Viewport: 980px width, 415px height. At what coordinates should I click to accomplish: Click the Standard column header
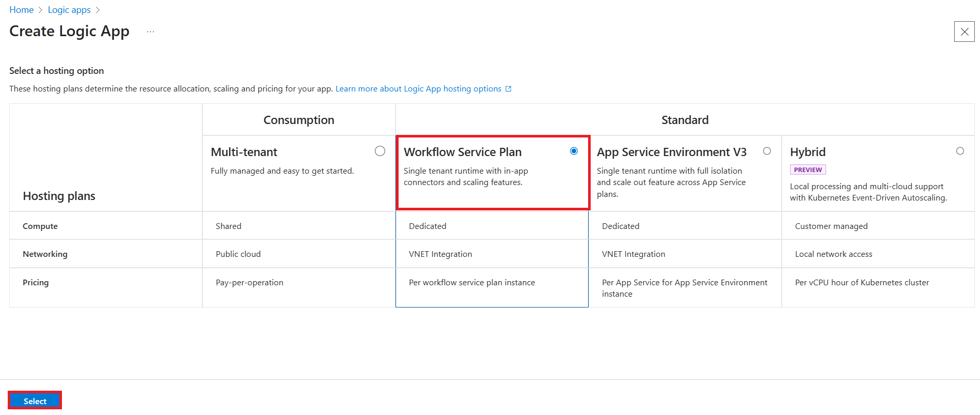pos(685,120)
